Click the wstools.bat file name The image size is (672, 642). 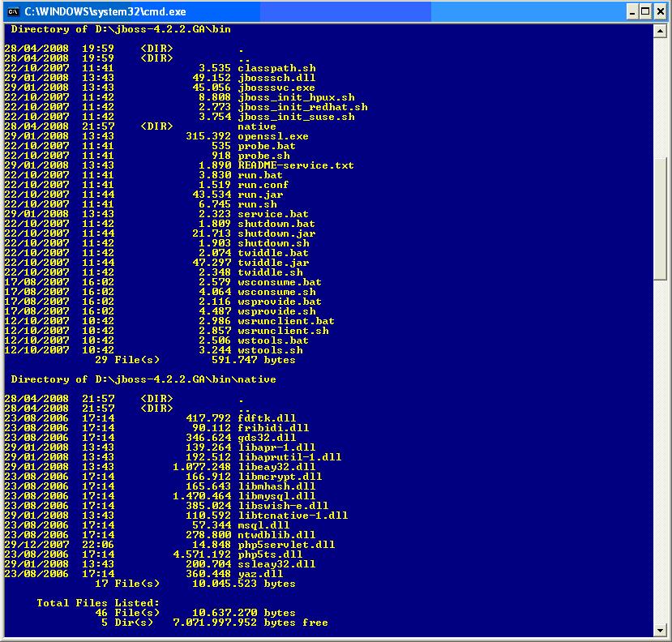click(273, 340)
